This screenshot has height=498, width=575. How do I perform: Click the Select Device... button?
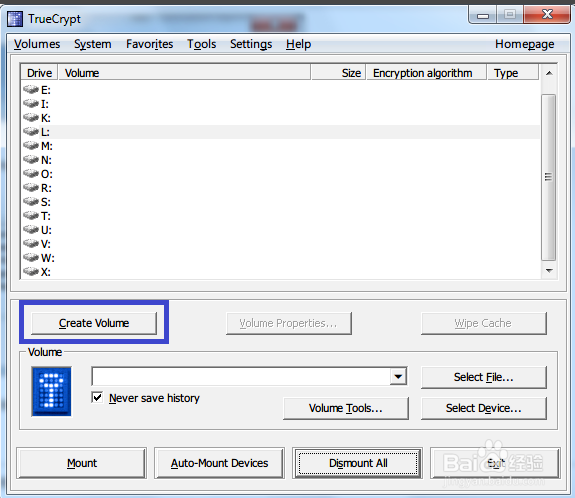tap(484, 408)
